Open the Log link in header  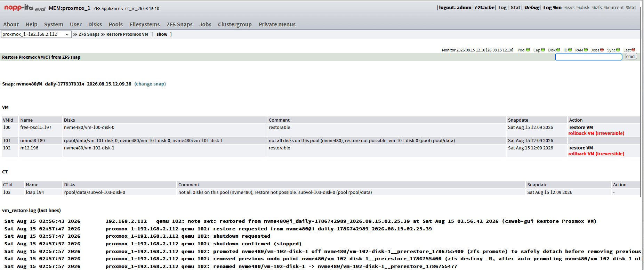point(502,7)
